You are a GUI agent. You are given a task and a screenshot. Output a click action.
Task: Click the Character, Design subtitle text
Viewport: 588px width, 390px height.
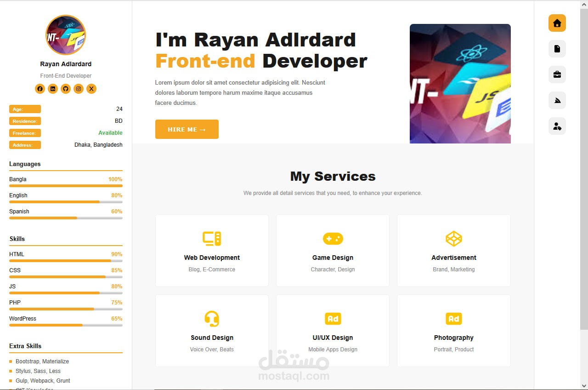pos(333,270)
